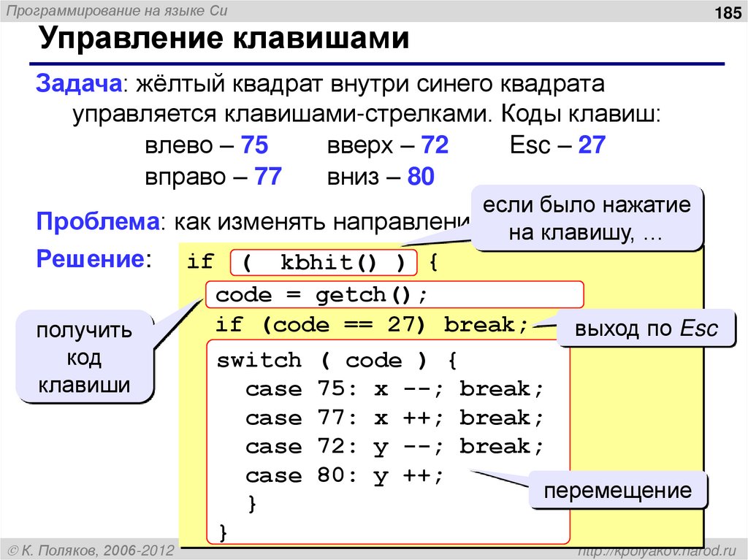
Task: Open the kpolyakov.narod.ru link
Action: point(657,551)
